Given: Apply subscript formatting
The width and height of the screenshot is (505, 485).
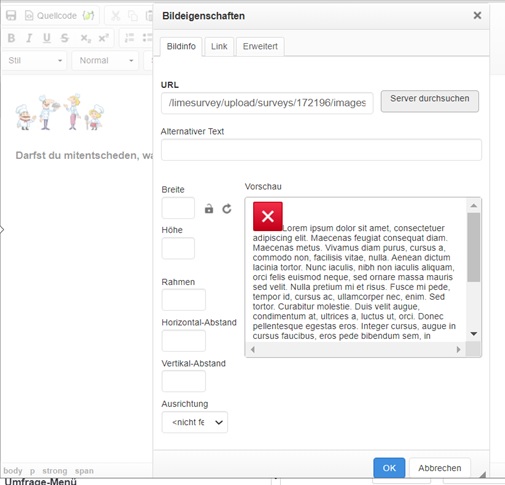Looking at the screenshot, I should coord(85,38).
